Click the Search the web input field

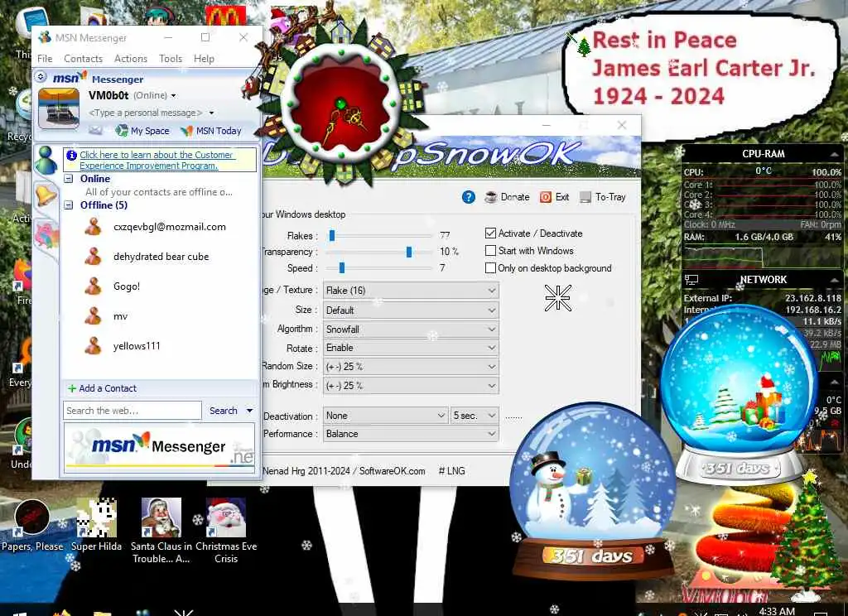[132, 411]
